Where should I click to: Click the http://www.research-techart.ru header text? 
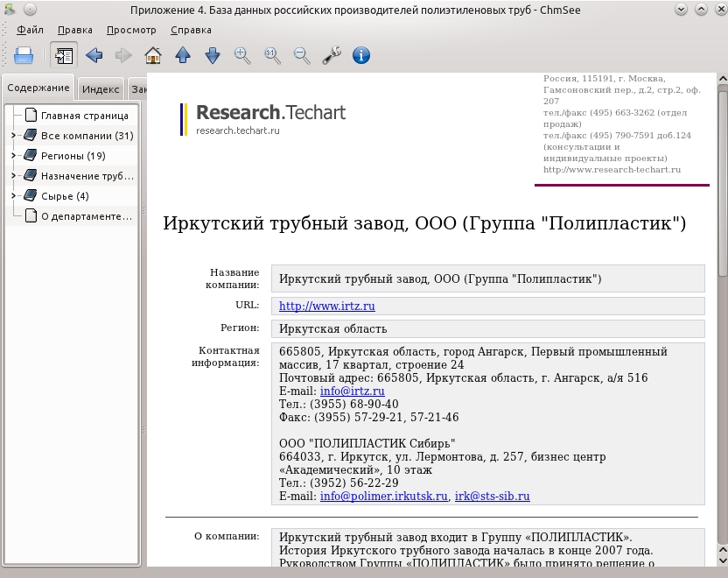click(x=612, y=170)
